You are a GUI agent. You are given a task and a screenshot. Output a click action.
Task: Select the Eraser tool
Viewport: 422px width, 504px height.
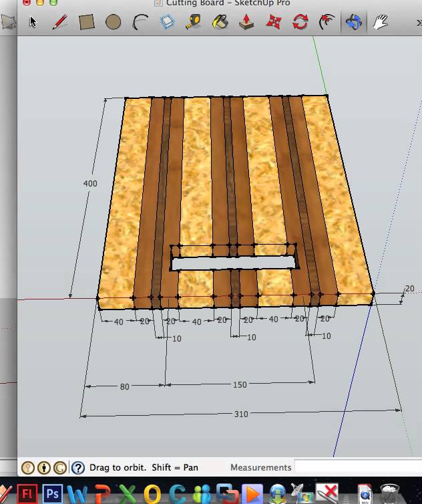coord(167,22)
